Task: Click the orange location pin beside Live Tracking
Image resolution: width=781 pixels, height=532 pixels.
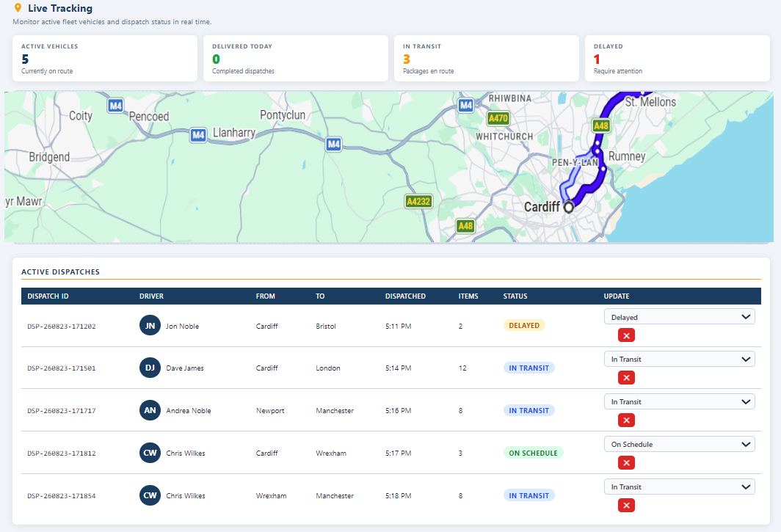Action: [18, 8]
